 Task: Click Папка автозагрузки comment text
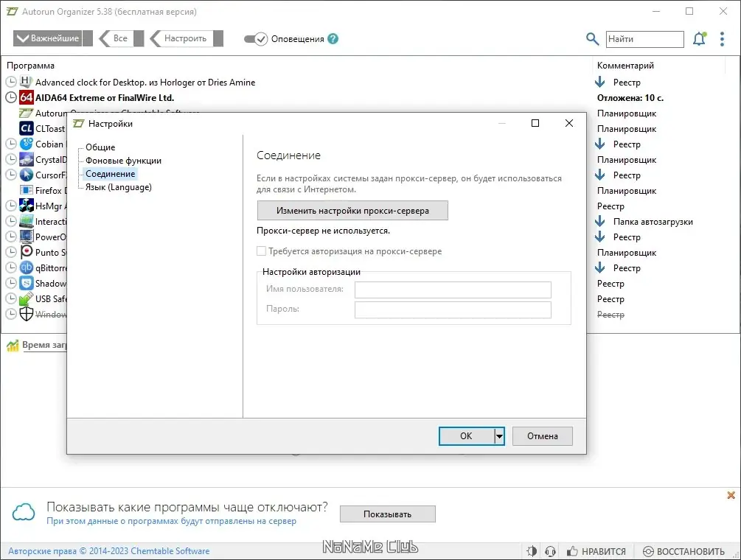click(653, 222)
